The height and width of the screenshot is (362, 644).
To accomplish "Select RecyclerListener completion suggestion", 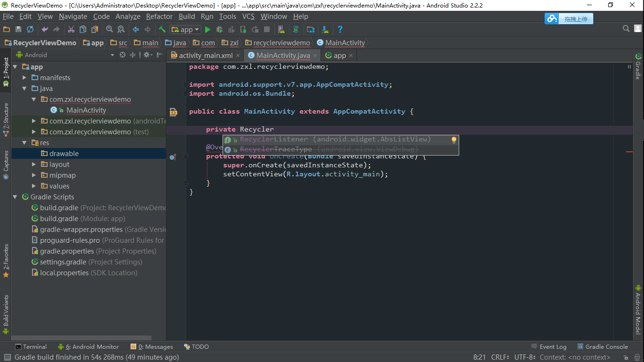I will 340,140.
